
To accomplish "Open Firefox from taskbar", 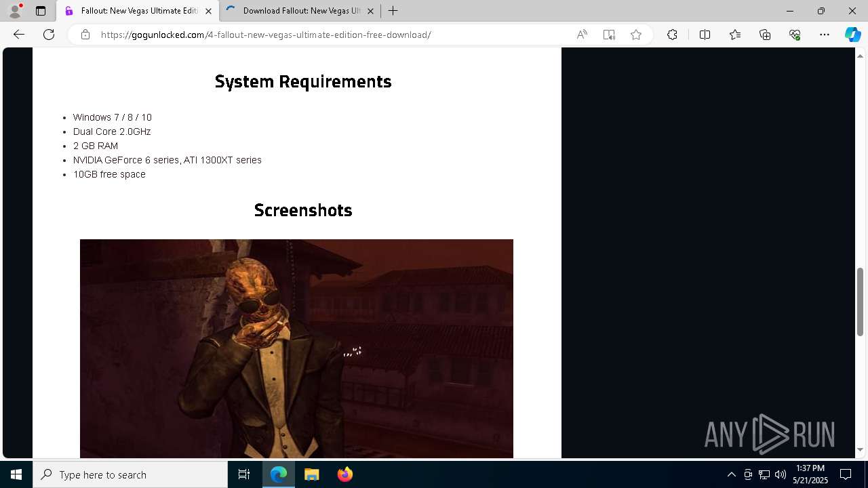I will click(x=345, y=474).
